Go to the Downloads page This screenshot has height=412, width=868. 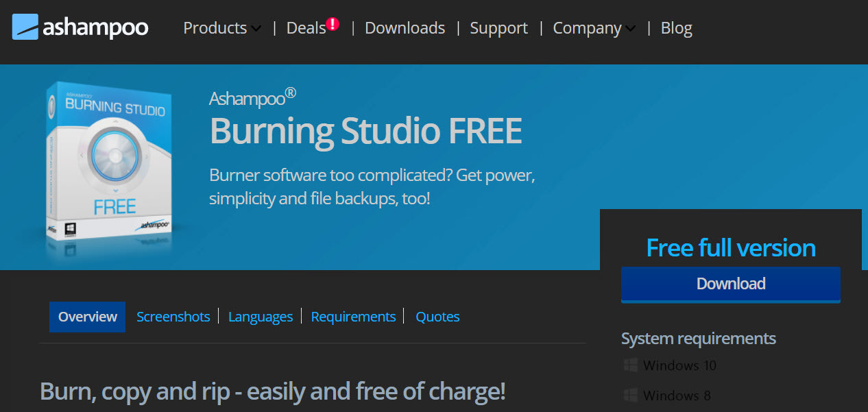(405, 28)
